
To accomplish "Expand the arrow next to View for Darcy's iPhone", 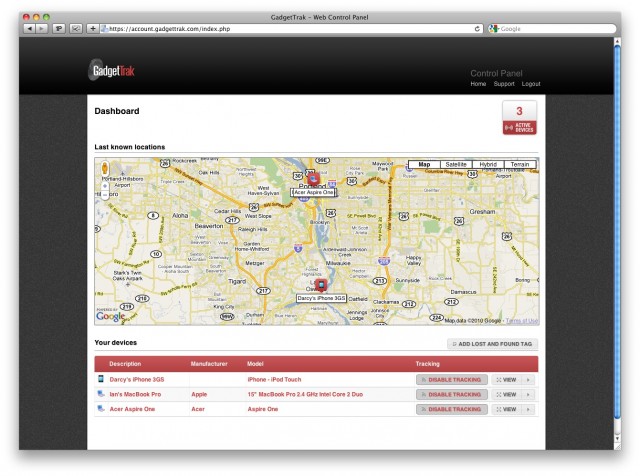I will point(528,379).
